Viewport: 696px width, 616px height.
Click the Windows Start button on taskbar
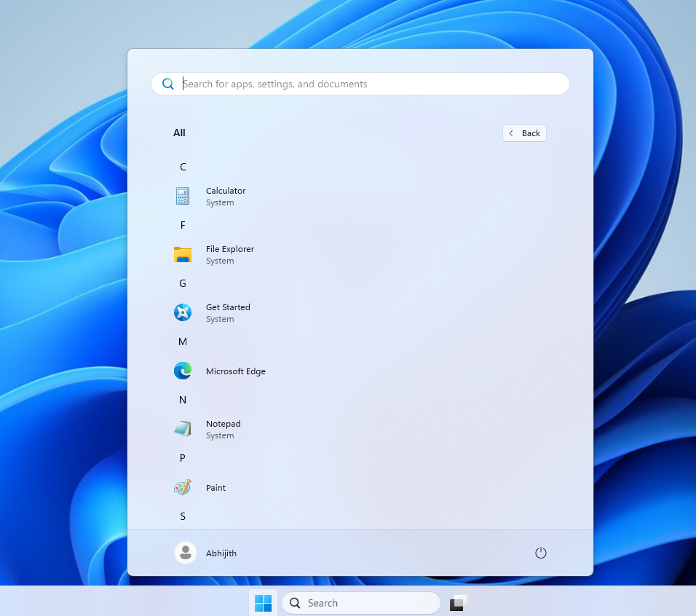click(x=264, y=603)
